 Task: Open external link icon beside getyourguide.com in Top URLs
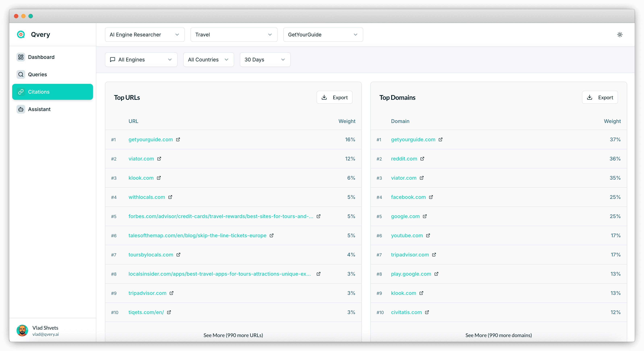(178, 139)
